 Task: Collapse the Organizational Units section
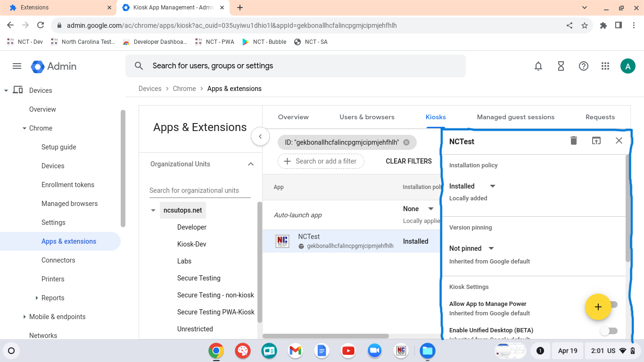pos(251,164)
